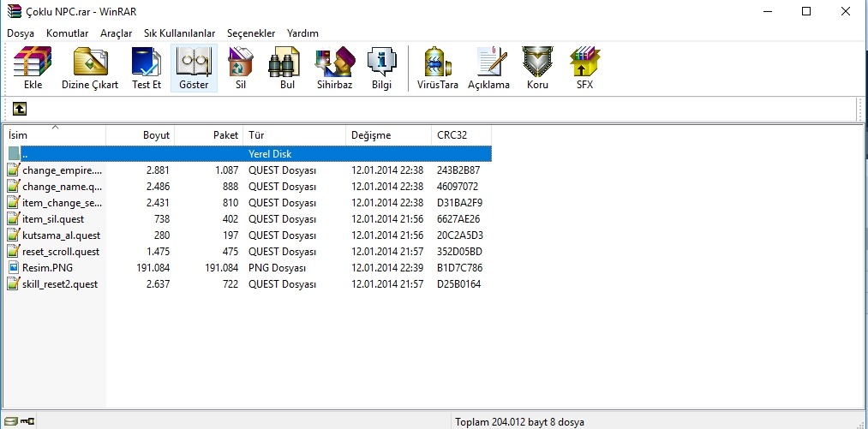Click the WinRAR title bar app icon
Image resolution: width=868 pixels, height=429 pixels.
(14, 11)
